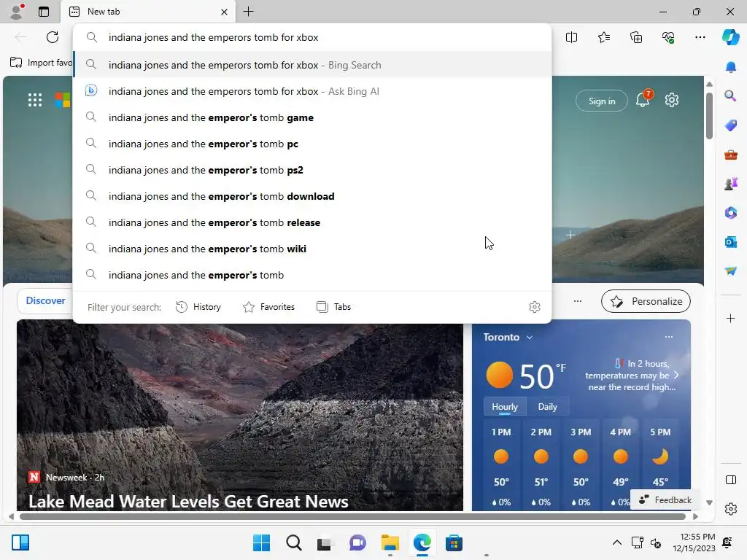
Task: Open the sidebar Games chess icon
Action: click(x=731, y=183)
